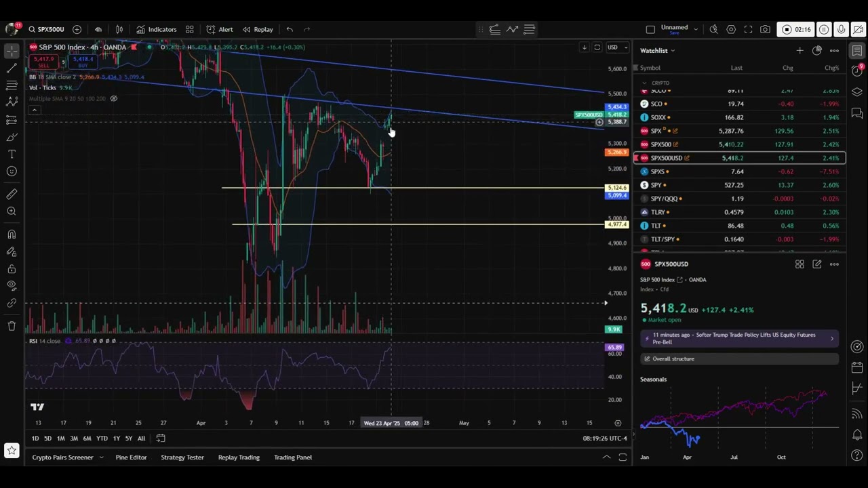Add symbol to the watchlist
This screenshot has width=868, height=488.
pos(800,50)
